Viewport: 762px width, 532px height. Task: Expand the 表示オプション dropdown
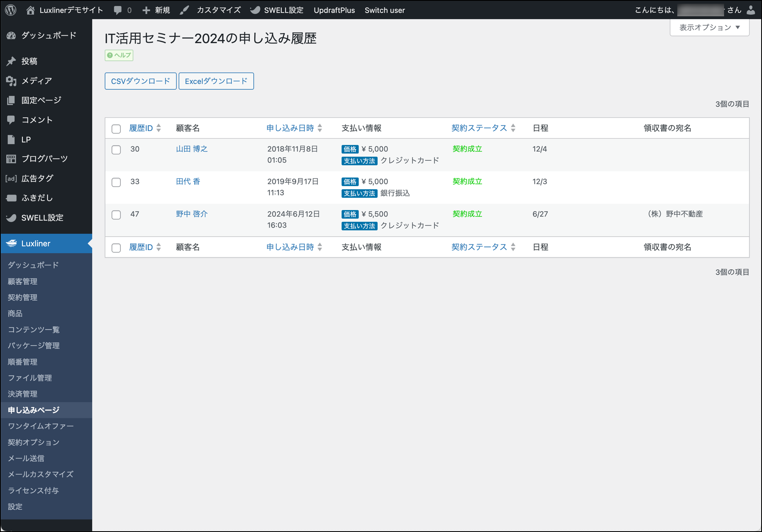pos(709,27)
